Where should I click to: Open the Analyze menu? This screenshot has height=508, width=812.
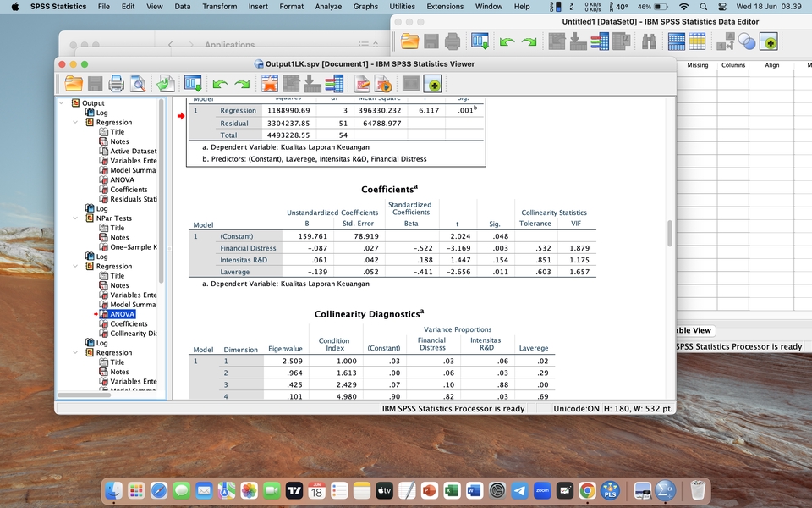click(327, 6)
